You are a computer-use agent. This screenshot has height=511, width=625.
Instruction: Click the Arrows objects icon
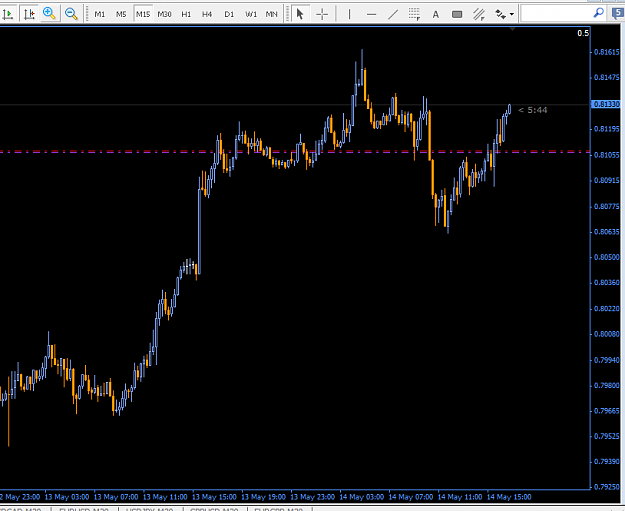[x=500, y=15]
